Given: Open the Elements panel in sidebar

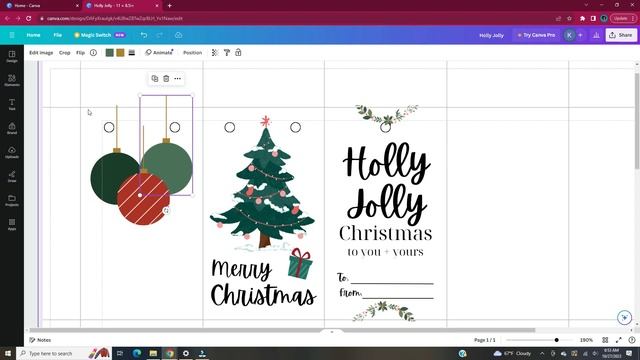Looking at the screenshot, I should pyautogui.click(x=12, y=80).
